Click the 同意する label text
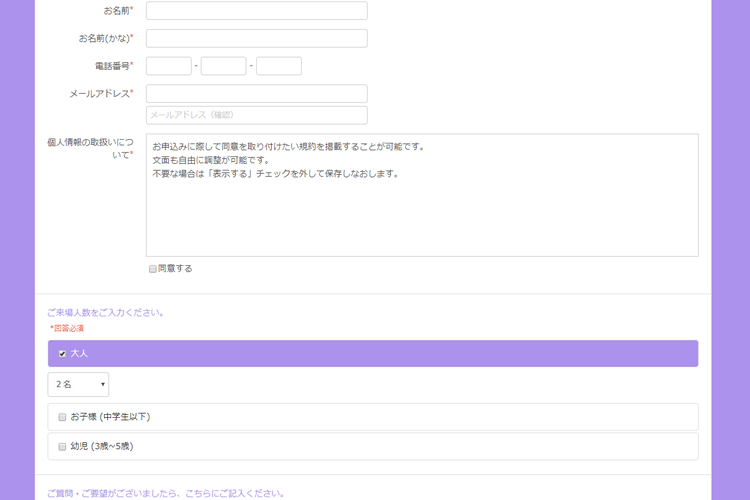This screenshot has height=500, width=750. [175, 269]
